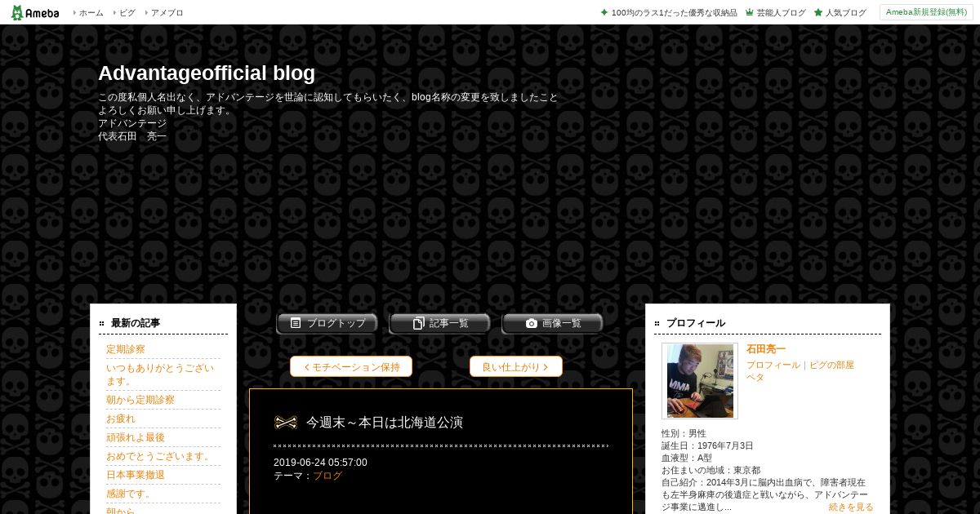Open the プロフィール link under name
The height and width of the screenshot is (514, 980).
773,365
